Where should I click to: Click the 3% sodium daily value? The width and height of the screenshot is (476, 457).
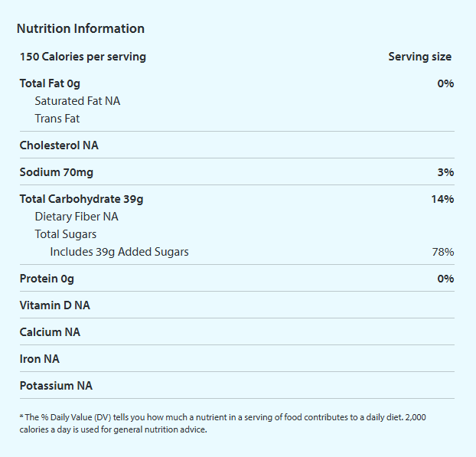[445, 172]
